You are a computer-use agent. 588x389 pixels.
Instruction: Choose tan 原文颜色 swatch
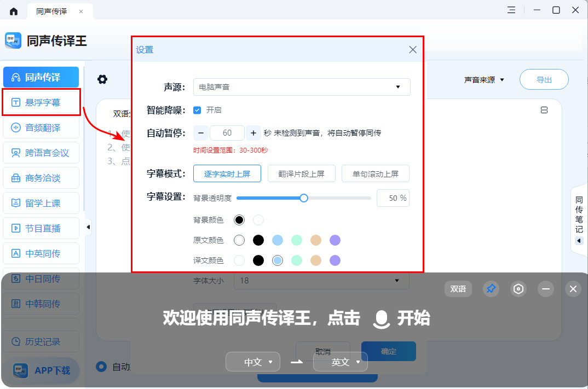point(316,240)
